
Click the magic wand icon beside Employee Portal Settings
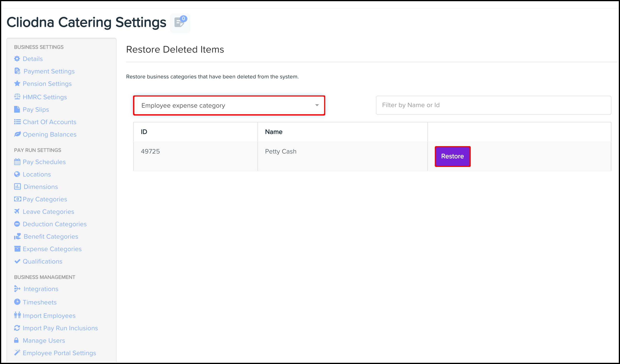17,353
